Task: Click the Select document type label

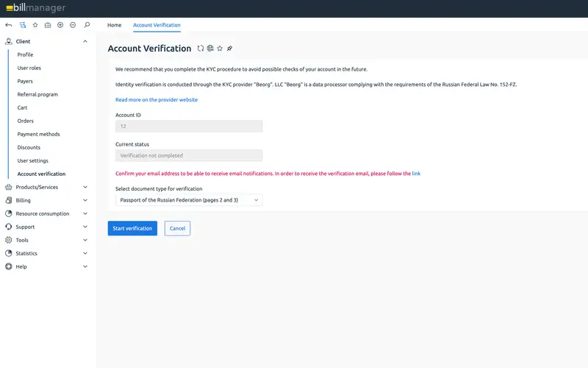Action: tap(159, 189)
